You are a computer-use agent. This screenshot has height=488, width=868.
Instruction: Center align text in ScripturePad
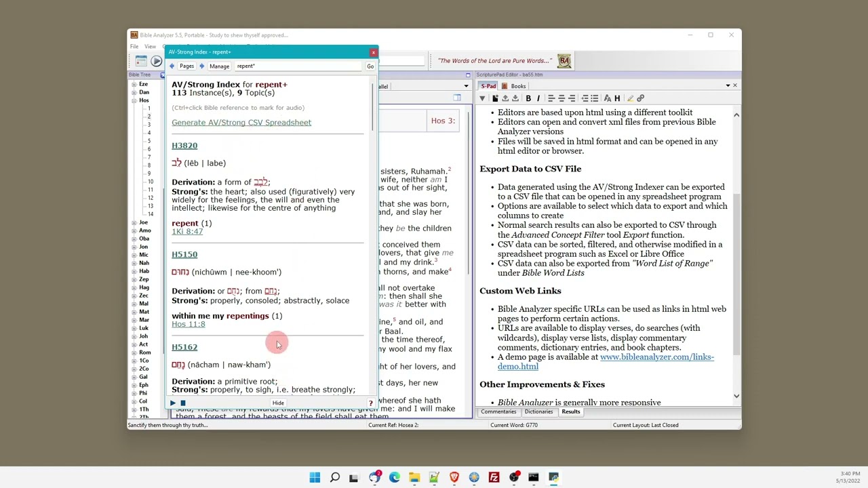(x=561, y=98)
